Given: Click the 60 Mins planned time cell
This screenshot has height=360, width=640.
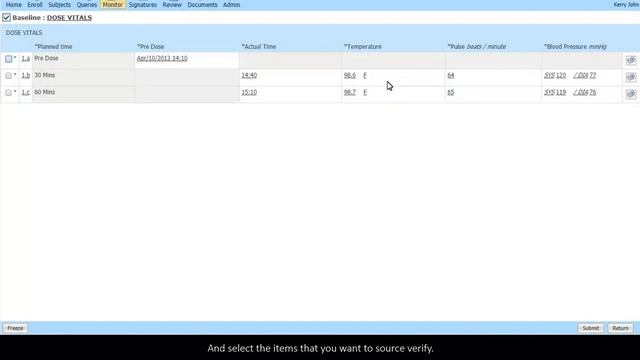Looking at the screenshot, I should (x=83, y=94).
